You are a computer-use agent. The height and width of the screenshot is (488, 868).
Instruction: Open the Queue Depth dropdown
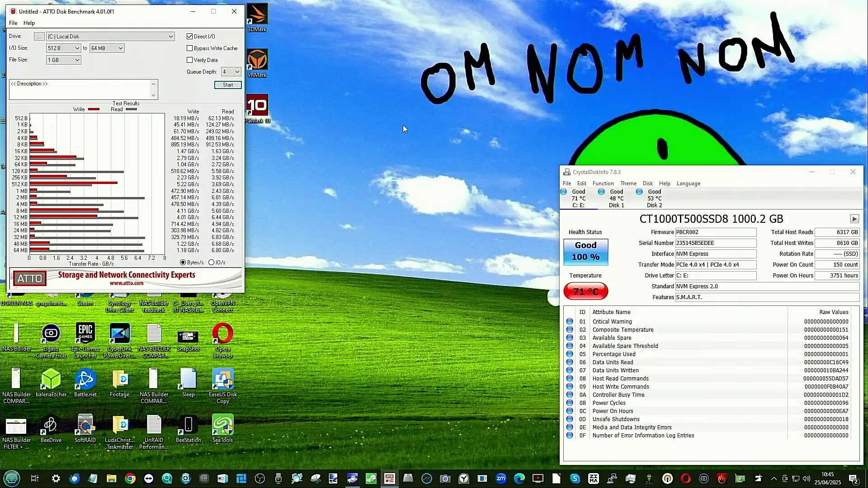tap(231, 72)
